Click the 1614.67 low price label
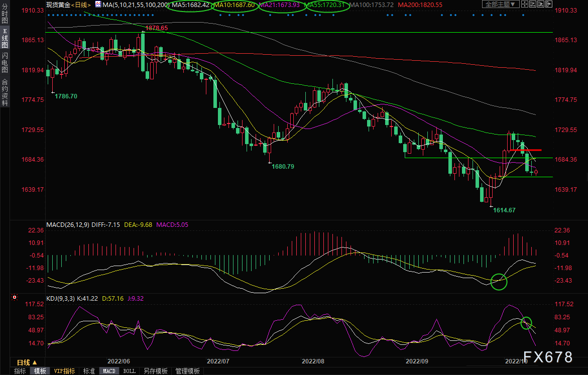The width and height of the screenshot is (588, 375). [x=504, y=210]
